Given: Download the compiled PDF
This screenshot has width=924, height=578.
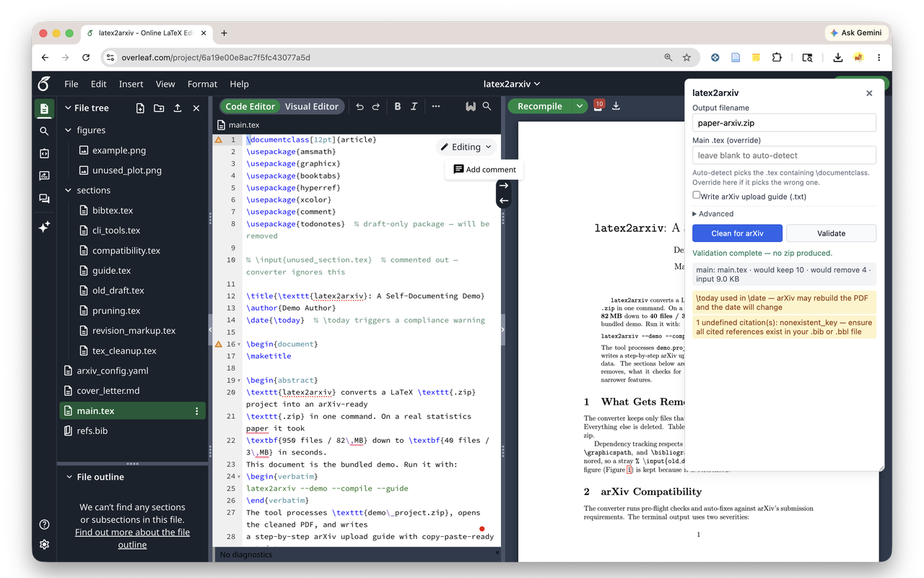Looking at the screenshot, I should coord(616,106).
